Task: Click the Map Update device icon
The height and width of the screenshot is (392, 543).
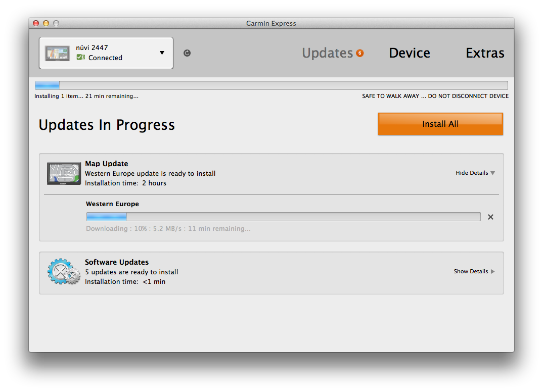Action: (64, 173)
